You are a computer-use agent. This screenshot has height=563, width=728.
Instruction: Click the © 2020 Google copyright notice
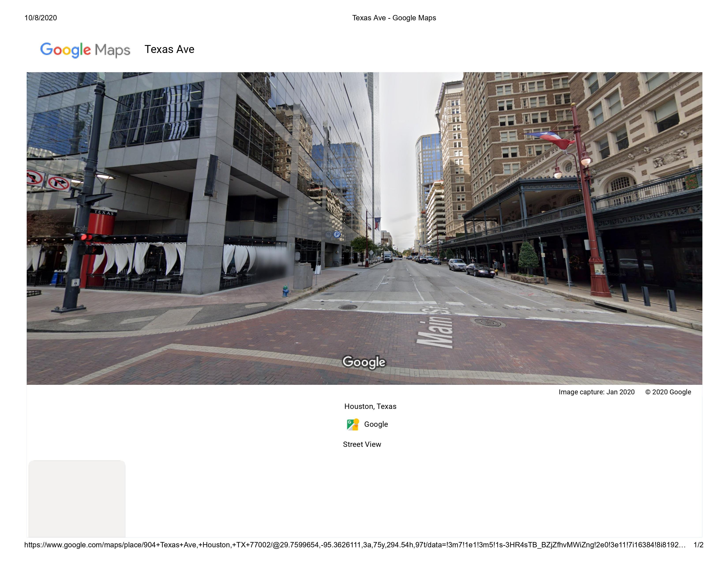(668, 392)
